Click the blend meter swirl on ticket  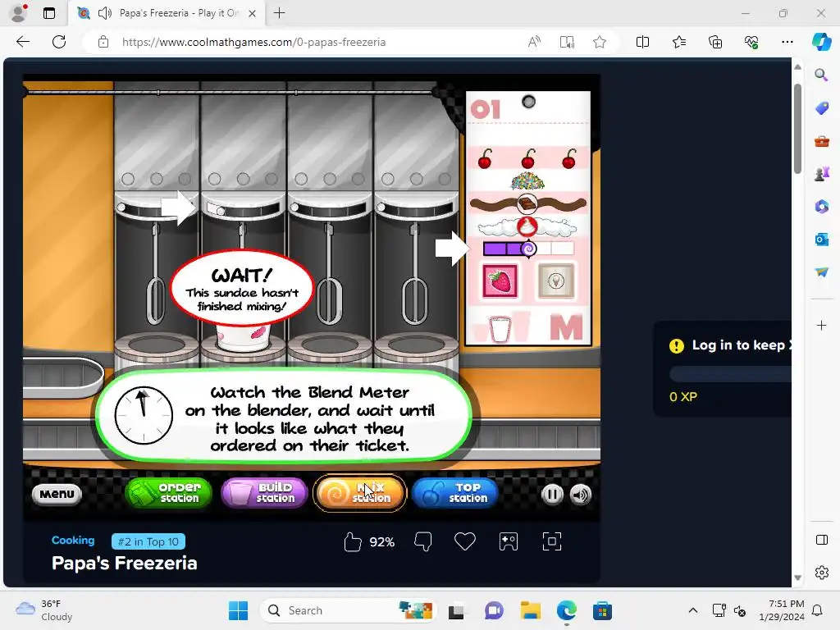coord(528,249)
